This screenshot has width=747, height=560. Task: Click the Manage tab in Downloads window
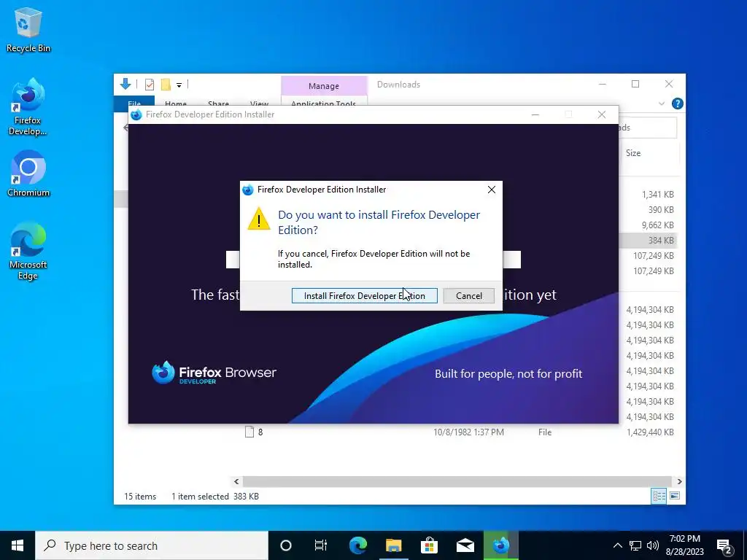point(324,86)
